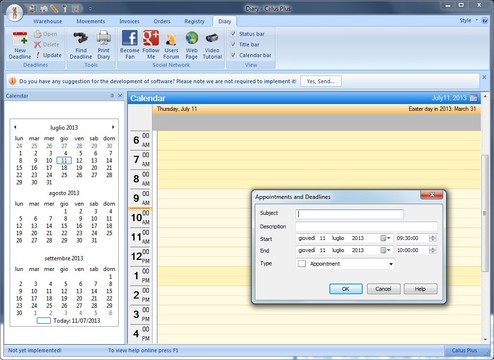Click the Yes, Send... button
The width and height of the screenshot is (494, 360).
321,81
